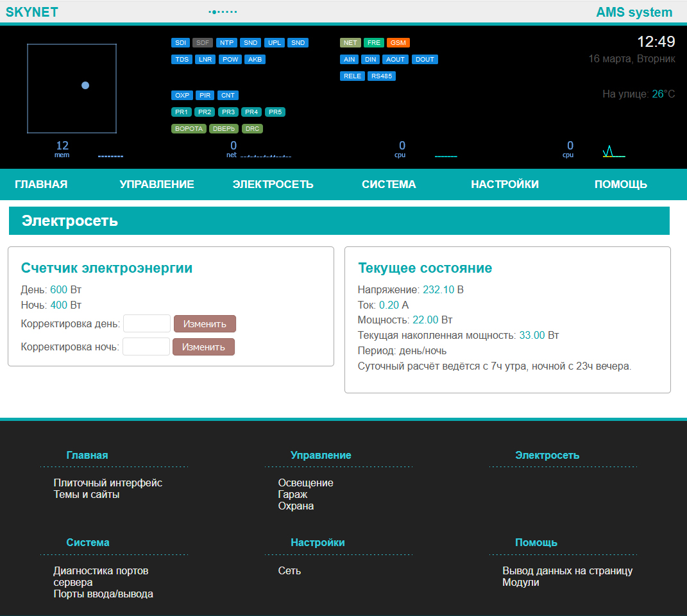Click the RELE relay badge
This screenshot has width=687, height=616.
[x=352, y=76]
